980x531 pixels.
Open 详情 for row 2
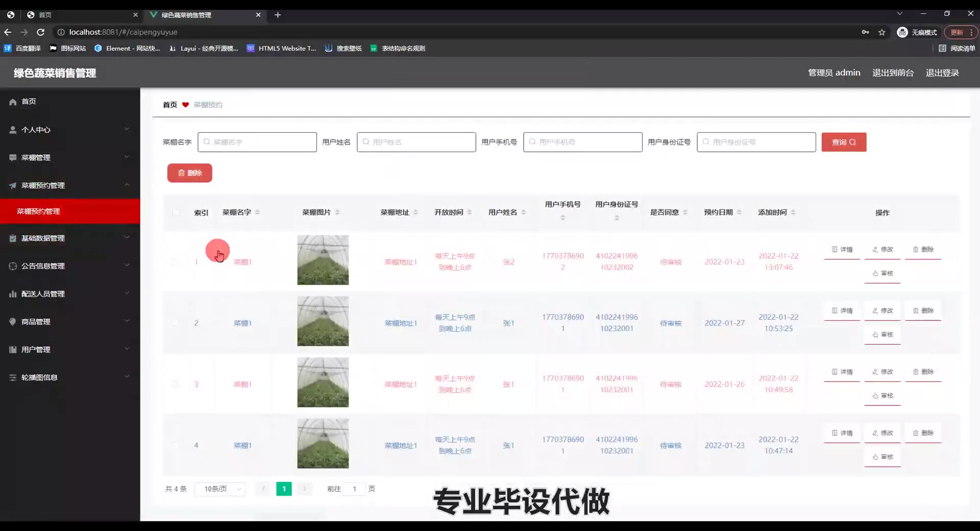point(842,311)
